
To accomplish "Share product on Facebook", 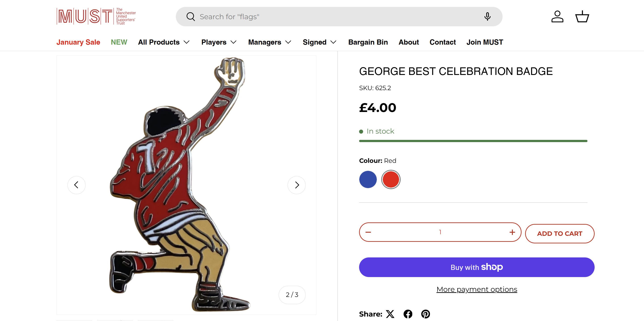I will (x=408, y=314).
